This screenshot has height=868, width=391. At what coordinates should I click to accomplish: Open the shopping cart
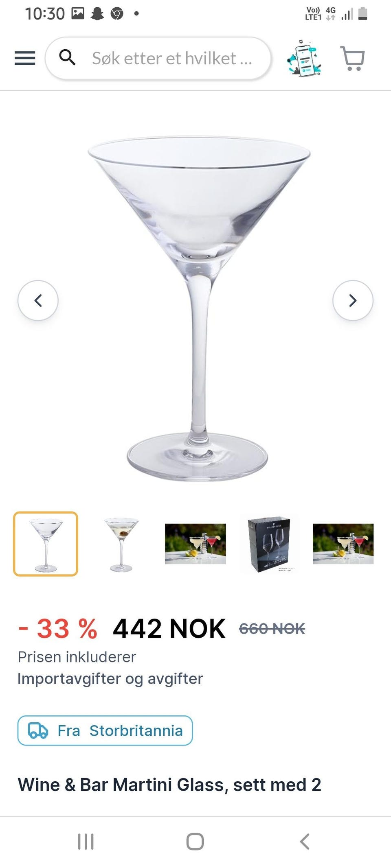click(353, 58)
